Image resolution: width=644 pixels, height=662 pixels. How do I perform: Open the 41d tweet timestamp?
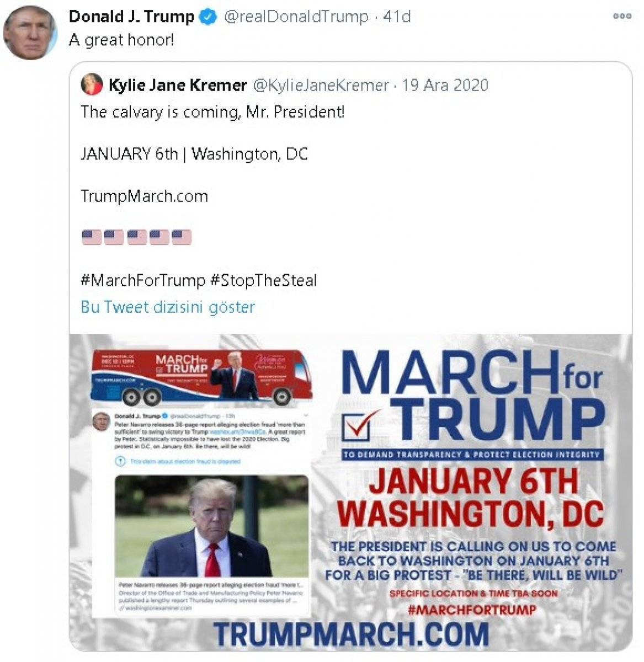coord(397,17)
